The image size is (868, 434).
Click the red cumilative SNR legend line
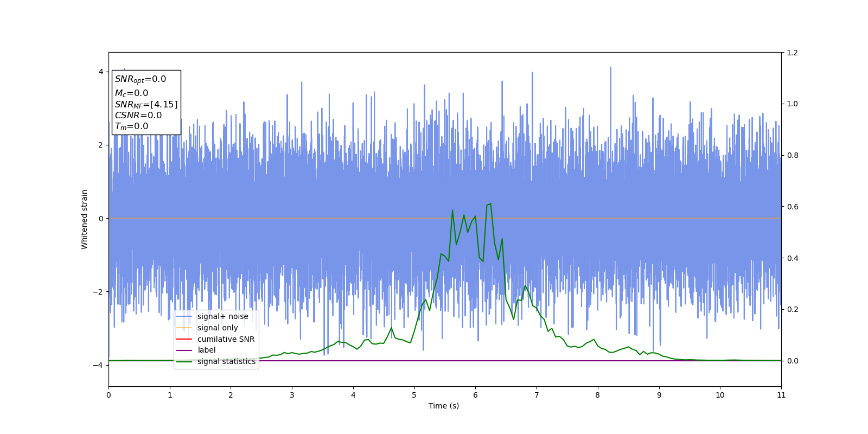184,339
